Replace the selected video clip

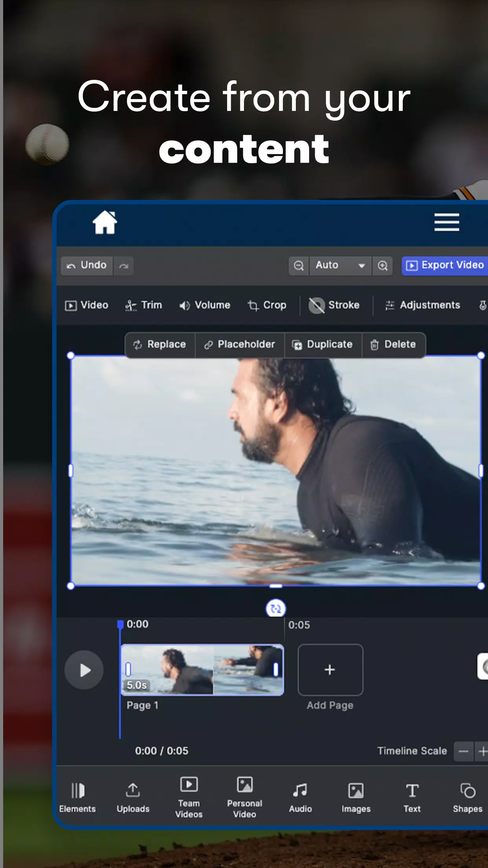160,345
